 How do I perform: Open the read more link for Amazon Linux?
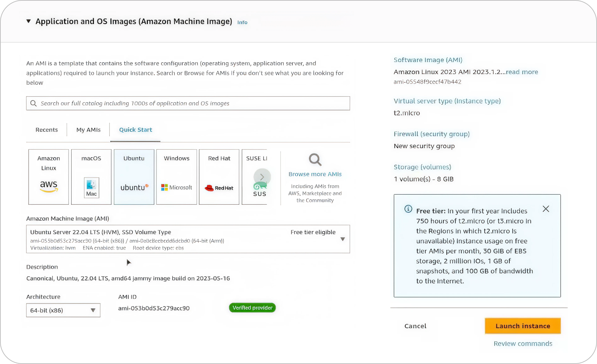522,72
